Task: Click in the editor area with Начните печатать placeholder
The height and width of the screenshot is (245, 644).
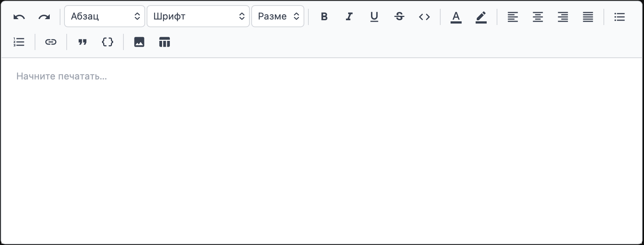Action: coord(322,151)
